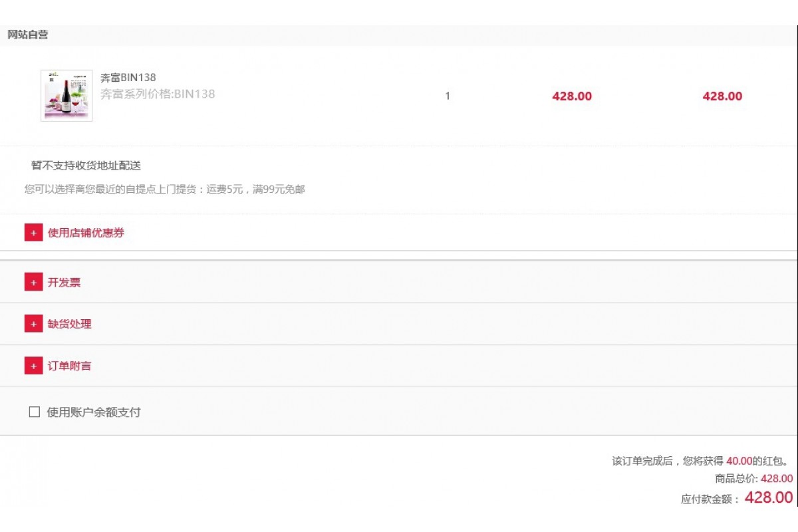Click the plus icon next to 开发票
Screen dimensions: 798x532
tap(33, 282)
